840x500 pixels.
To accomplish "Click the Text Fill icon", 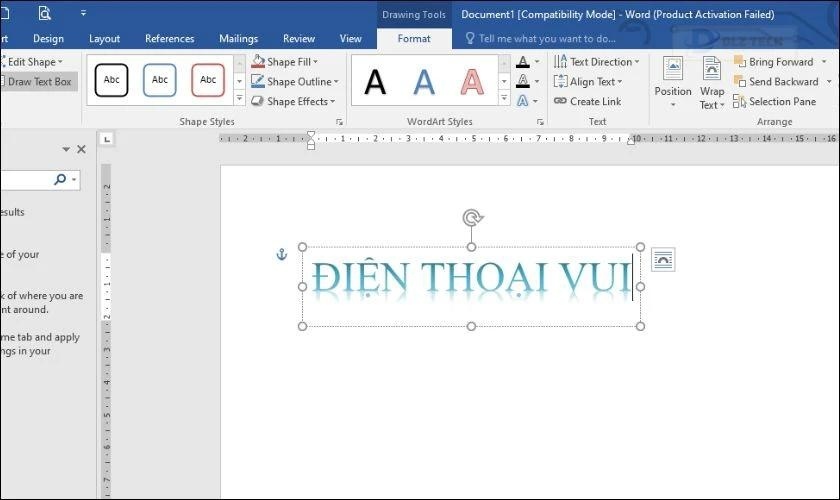I will (523, 62).
